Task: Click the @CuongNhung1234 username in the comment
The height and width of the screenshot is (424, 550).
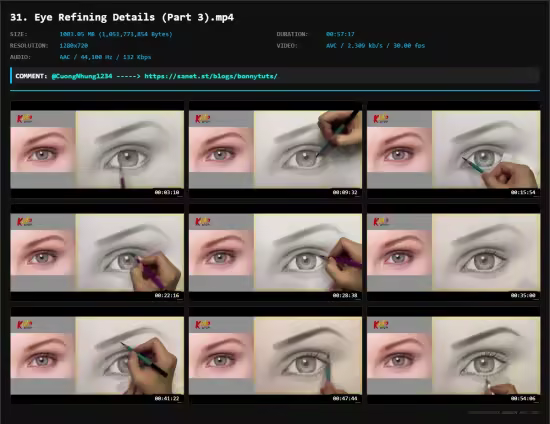Action: (82, 76)
